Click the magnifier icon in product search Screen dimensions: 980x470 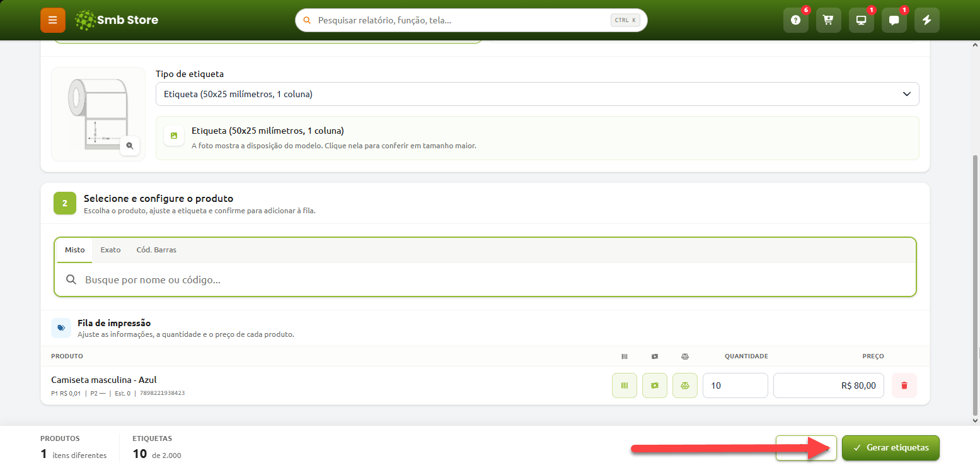coord(71,279)
